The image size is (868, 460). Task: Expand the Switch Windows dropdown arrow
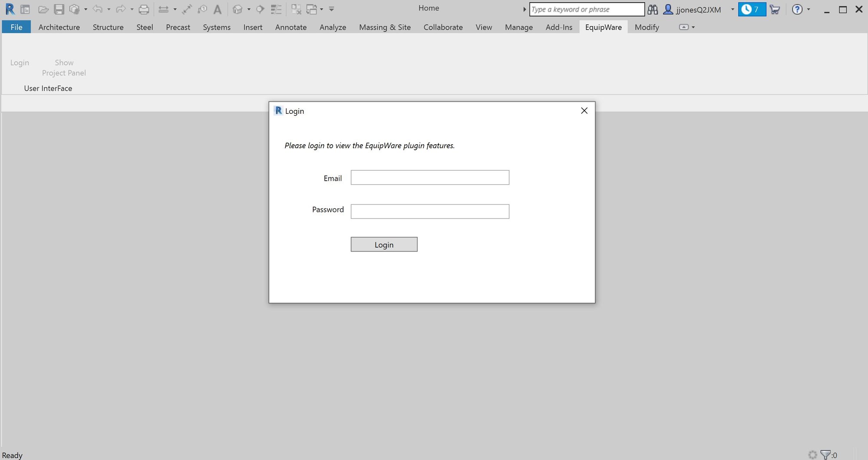point(322,9)
